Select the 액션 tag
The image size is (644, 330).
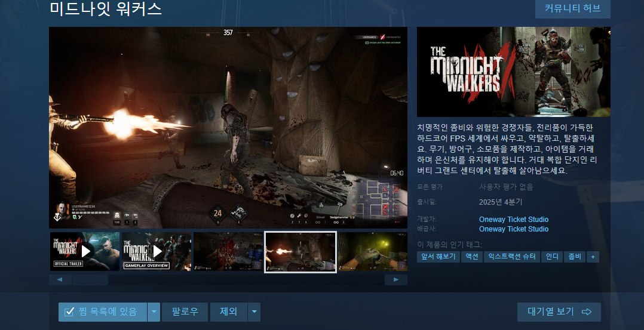(x=472, y=257)
